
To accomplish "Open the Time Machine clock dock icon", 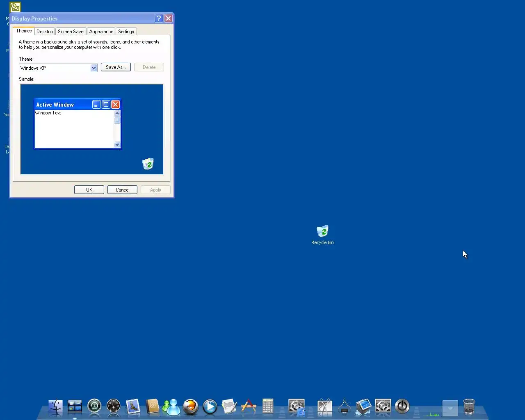I will [x=94, y=406].
